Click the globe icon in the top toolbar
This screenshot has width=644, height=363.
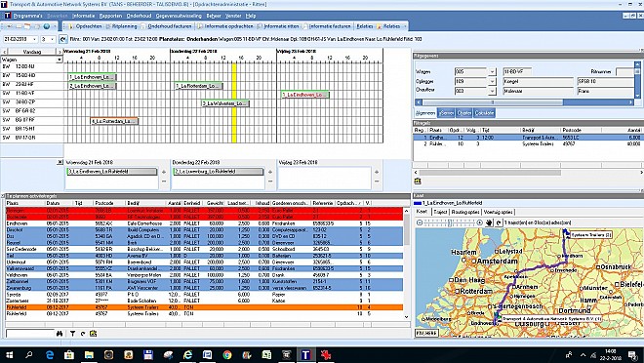(47, 26)
